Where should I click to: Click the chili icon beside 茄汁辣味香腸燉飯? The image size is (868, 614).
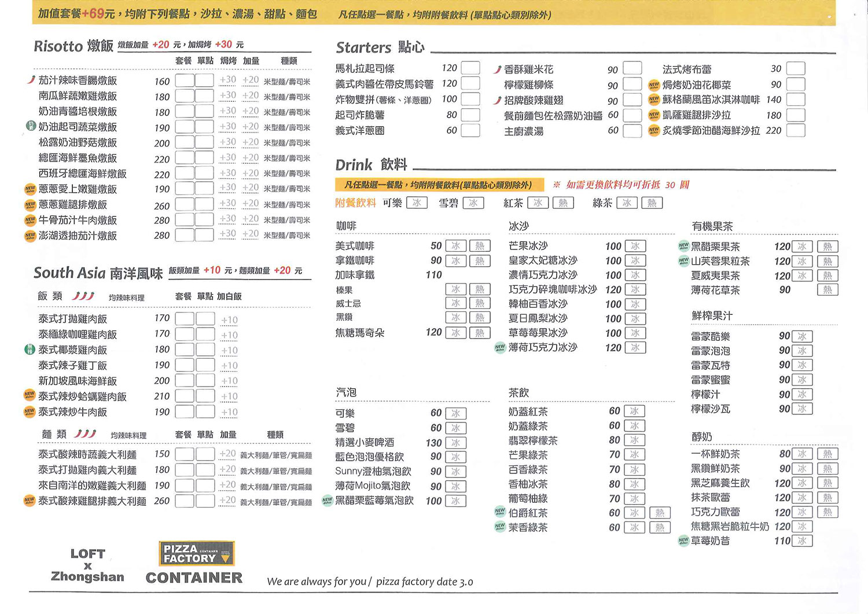point(31,80)
